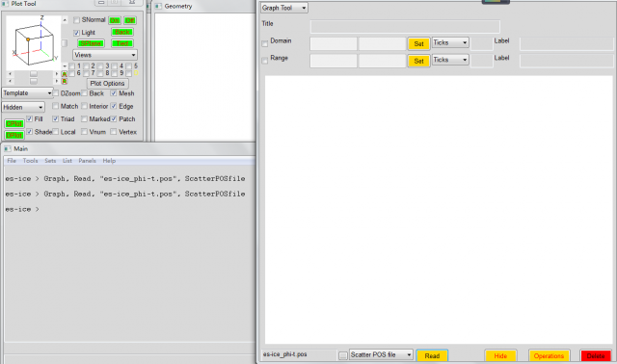This screenshot has width=617, height=364.
Task: Open the Sets menu in Main window
Action: tap(50, 161)
